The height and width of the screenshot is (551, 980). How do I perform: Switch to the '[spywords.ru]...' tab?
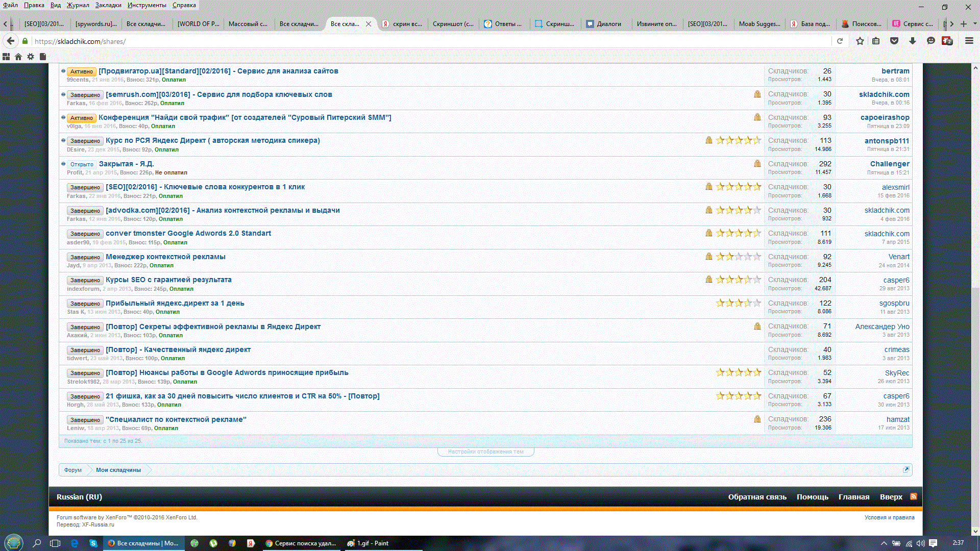pos(96,24)
